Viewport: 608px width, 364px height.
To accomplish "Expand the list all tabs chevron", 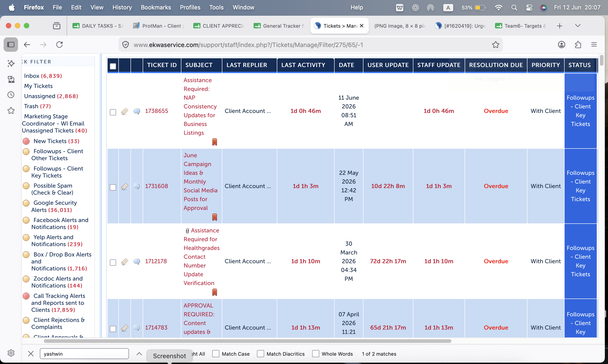I will click(x=578, y=25).
